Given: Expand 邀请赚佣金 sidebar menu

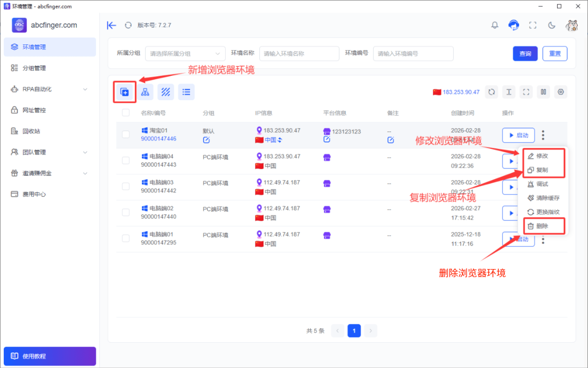Looking at the screenshot, I should click(x=50, y=173).
